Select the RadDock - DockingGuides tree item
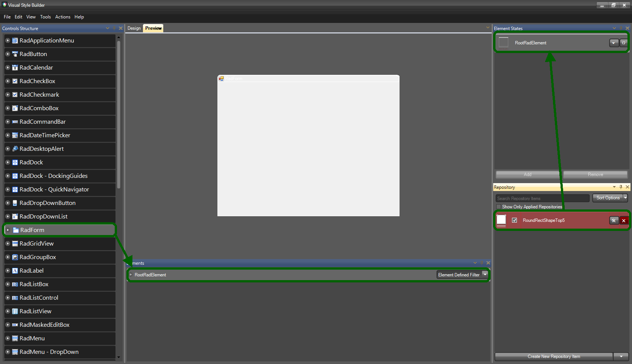This screenshot has width=632, height=364. point(60,176)
